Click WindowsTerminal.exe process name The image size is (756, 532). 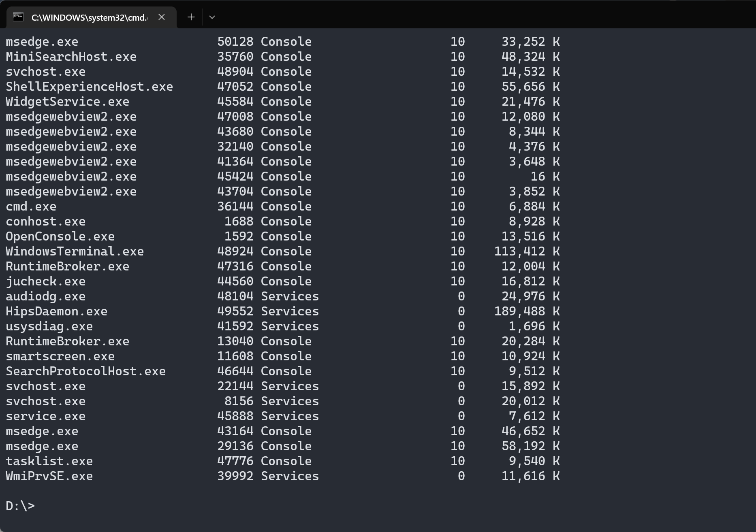75,251
